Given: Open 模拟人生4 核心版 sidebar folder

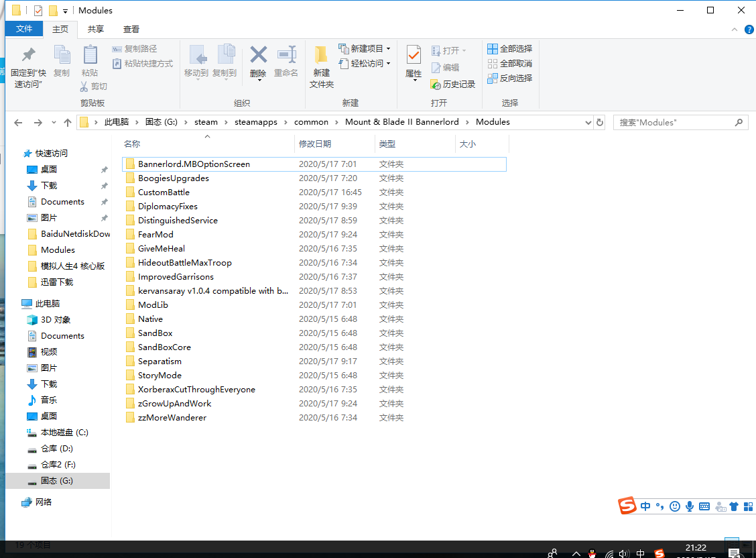Looking at the screenshot, I should click(x=72, y=266).
